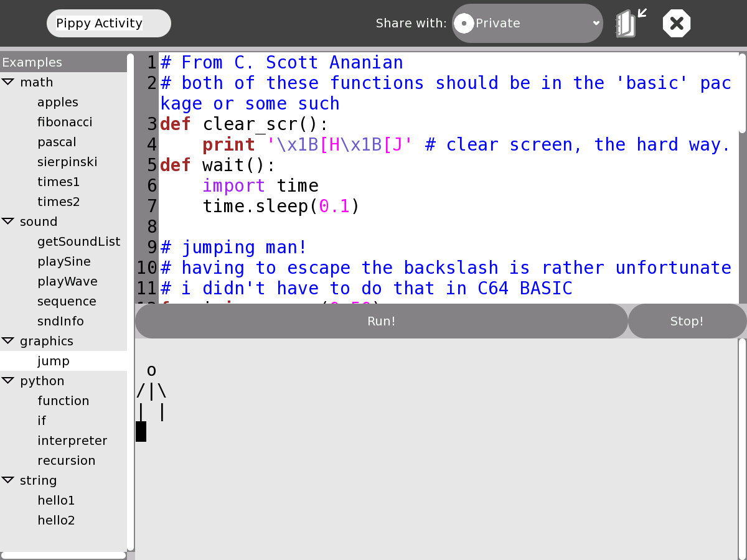The height and width of the screenshot is (560, 747).
Task: Collapse the string examples triangle
Action: (7, 480)
